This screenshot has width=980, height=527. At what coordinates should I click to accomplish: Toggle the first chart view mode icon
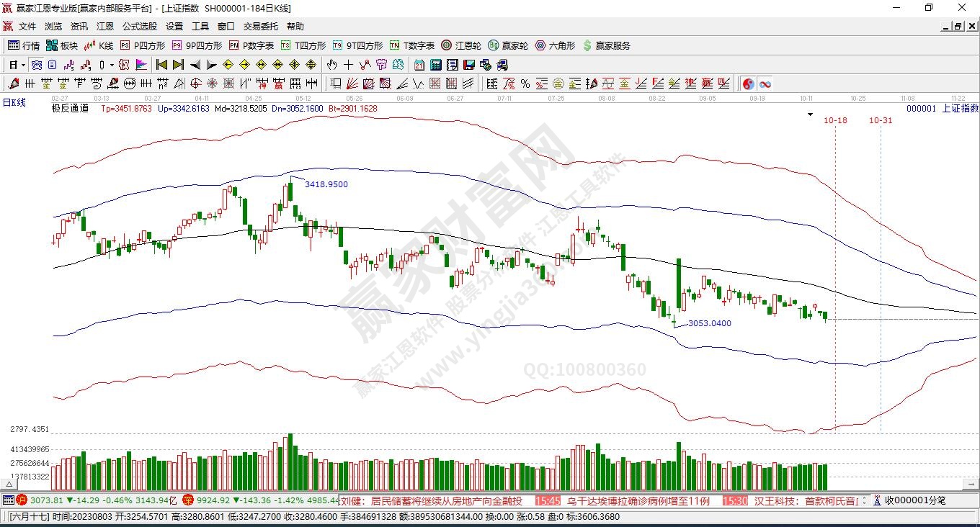[35, 65]
